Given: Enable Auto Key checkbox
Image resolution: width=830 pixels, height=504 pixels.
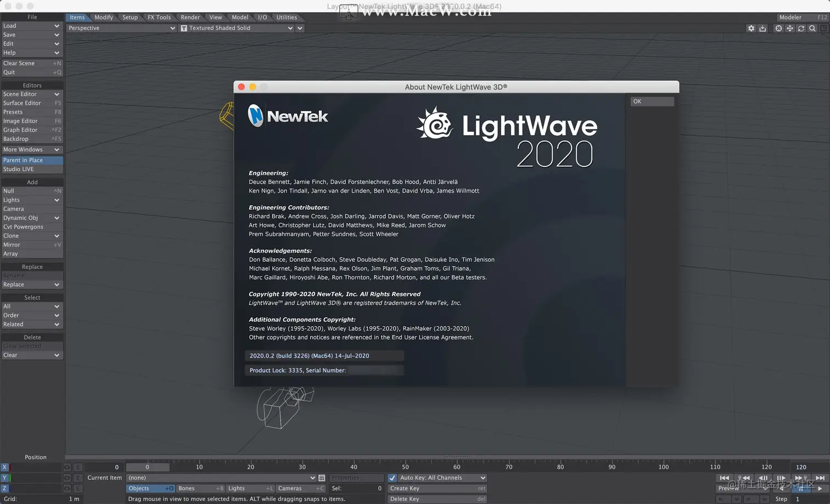Looking at the screenshot, I should [x=392, y=478].
